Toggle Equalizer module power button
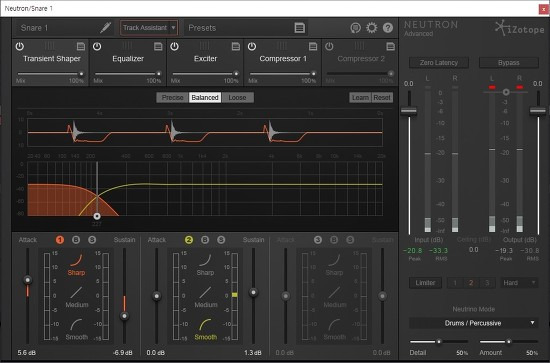Screen dimensions: 550x363 97,46
